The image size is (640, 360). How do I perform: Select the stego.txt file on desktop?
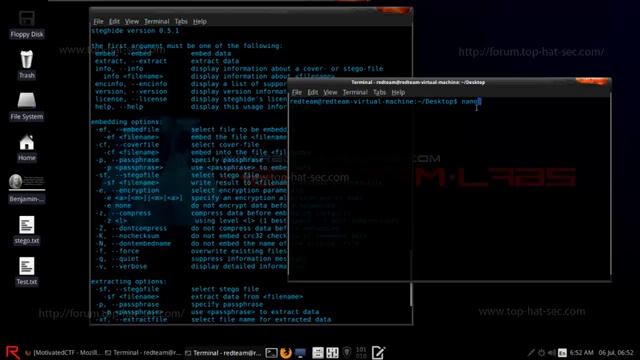(27, 230)
